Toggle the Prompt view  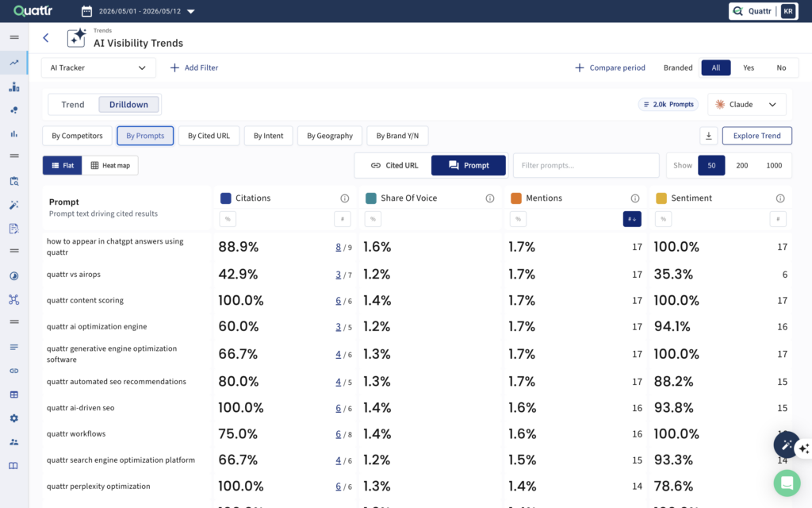[x=468, y=165]
